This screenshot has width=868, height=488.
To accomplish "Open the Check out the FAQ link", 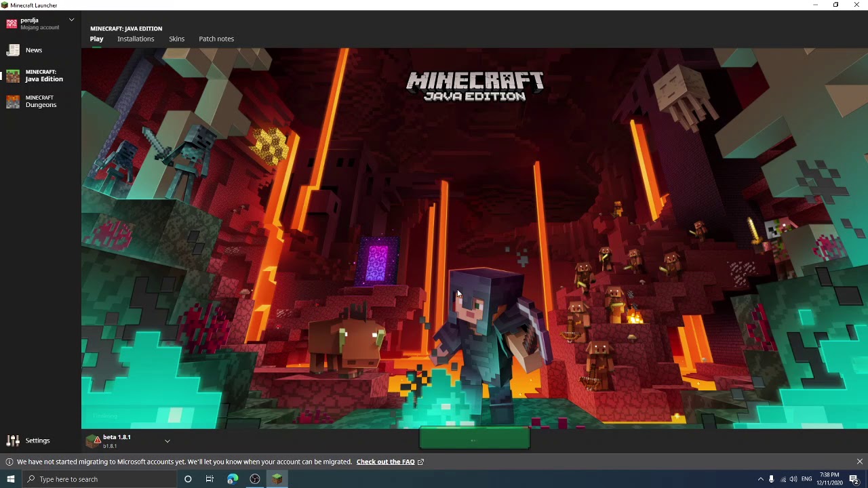I will click(385, 462).
